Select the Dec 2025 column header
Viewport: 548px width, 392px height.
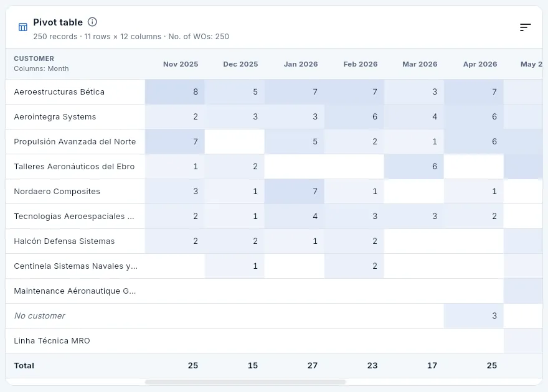tap(240, 64)
